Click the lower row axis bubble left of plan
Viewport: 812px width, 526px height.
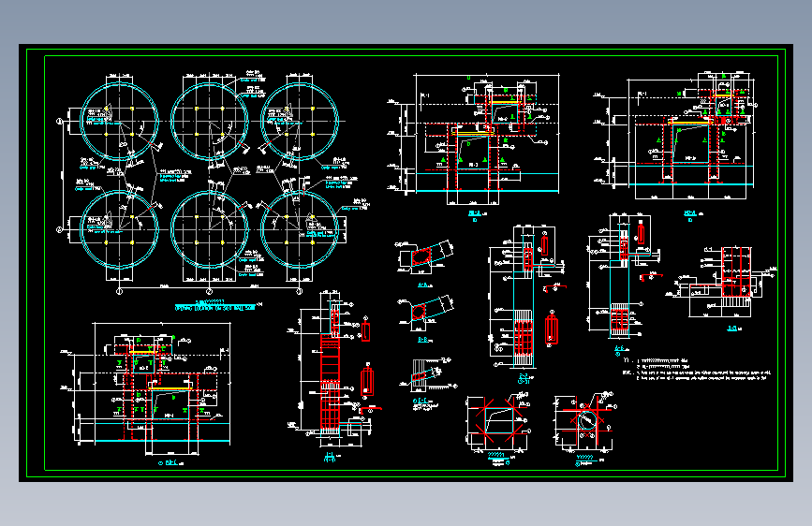[x=60, y=229]
